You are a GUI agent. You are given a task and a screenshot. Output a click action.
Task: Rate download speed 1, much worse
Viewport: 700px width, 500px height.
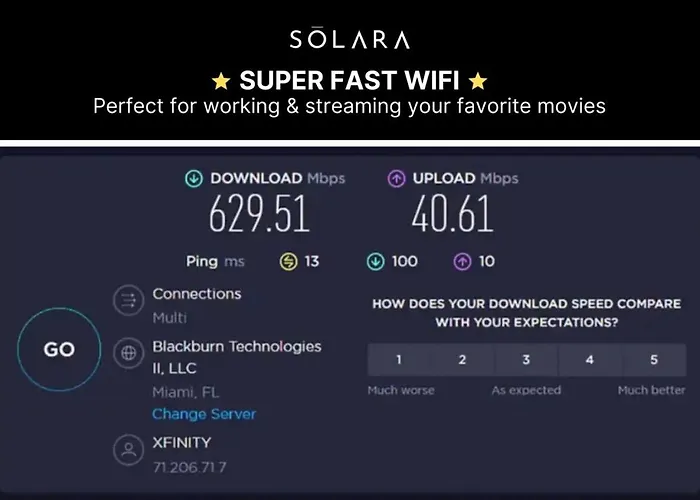[399, 360]
